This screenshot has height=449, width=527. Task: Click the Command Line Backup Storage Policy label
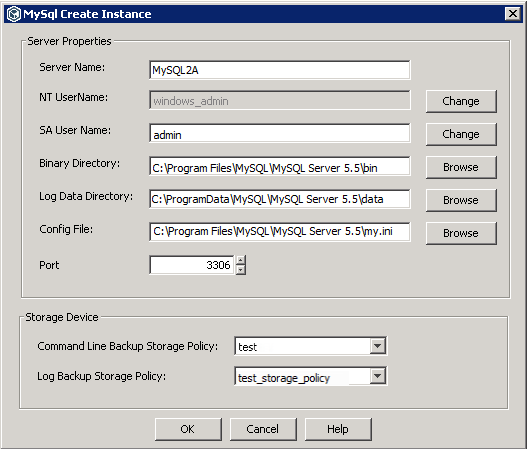tap(128, 346)
